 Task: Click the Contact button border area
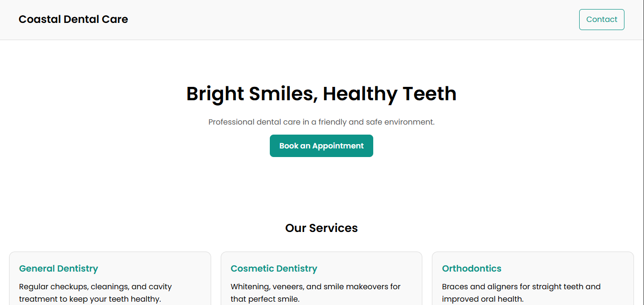pos(602,10)
